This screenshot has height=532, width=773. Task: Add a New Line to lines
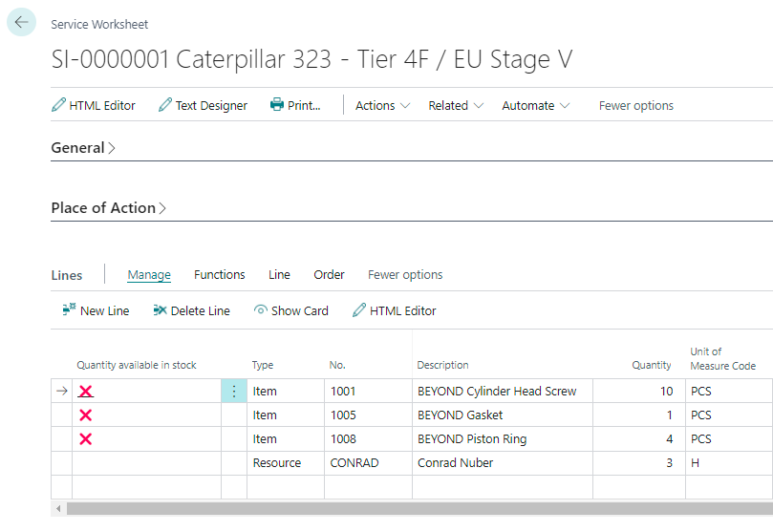pyautogui.click(x=96, y=310)
